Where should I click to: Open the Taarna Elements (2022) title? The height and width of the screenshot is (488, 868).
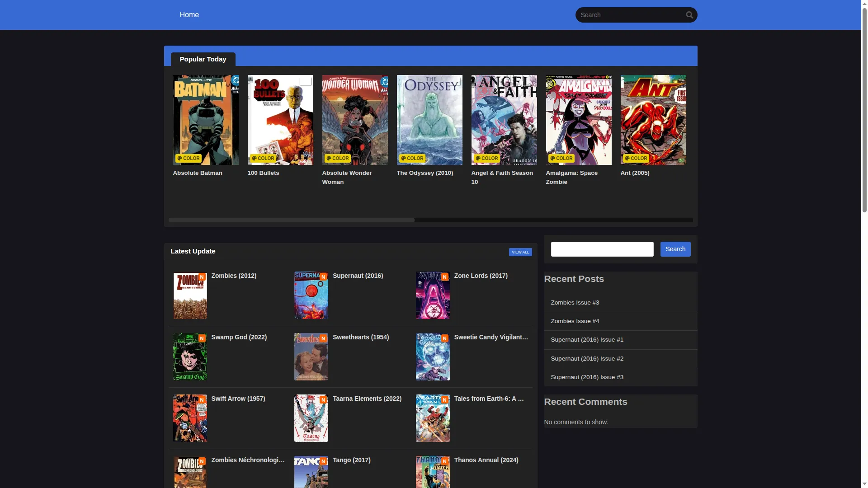coord(367,399)
